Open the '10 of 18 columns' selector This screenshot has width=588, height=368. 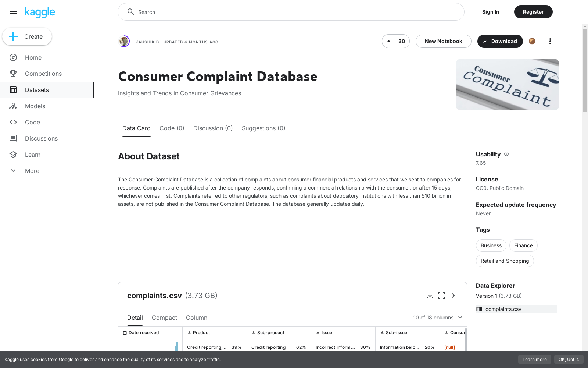(437, 318)
